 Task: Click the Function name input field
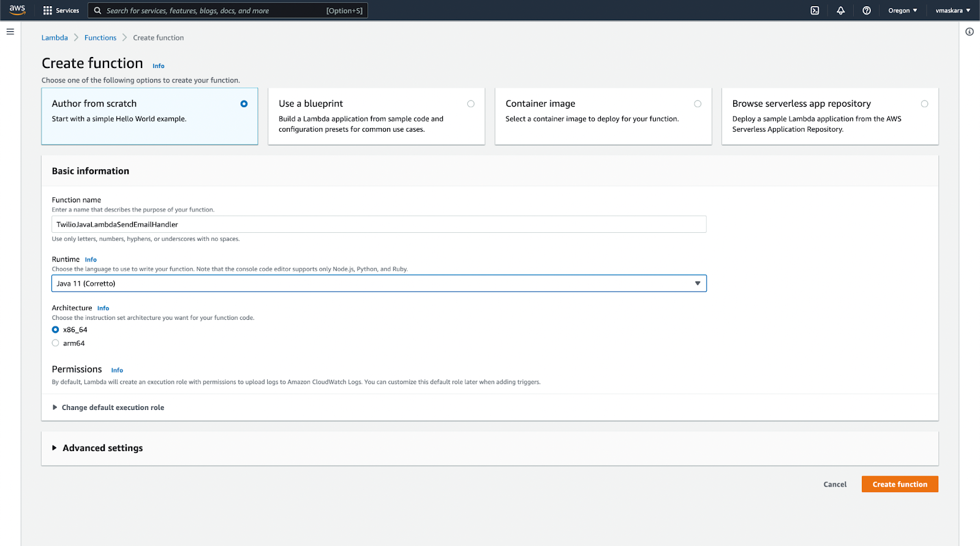379,224
